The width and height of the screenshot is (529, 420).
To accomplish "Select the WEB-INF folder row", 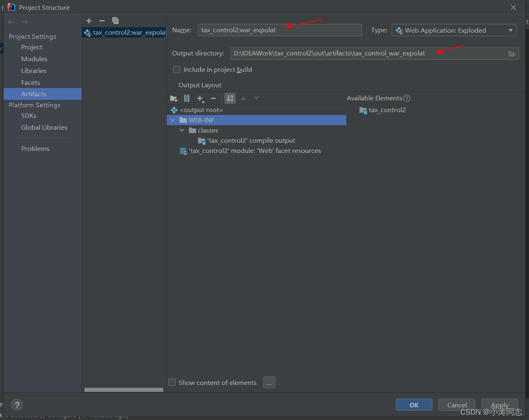I will coord(257,120).
